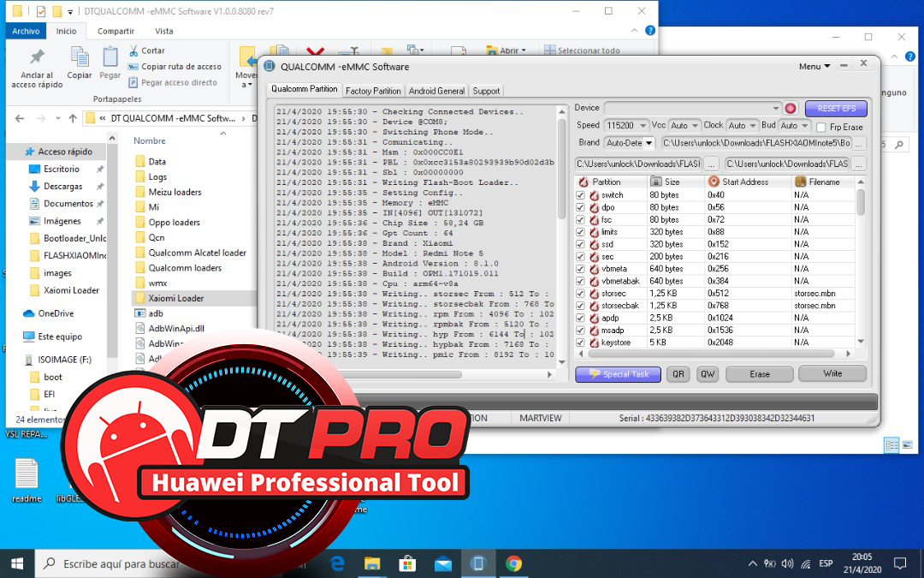
Task: Click the Start Address column header icon
Action: click(x=714, y=182)
